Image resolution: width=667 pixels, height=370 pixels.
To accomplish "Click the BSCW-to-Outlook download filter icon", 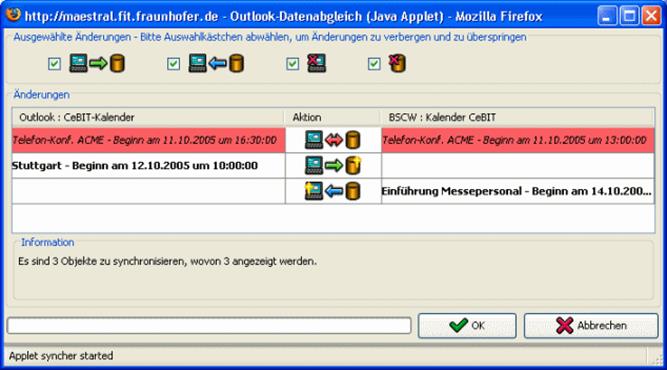I will 216,63.
